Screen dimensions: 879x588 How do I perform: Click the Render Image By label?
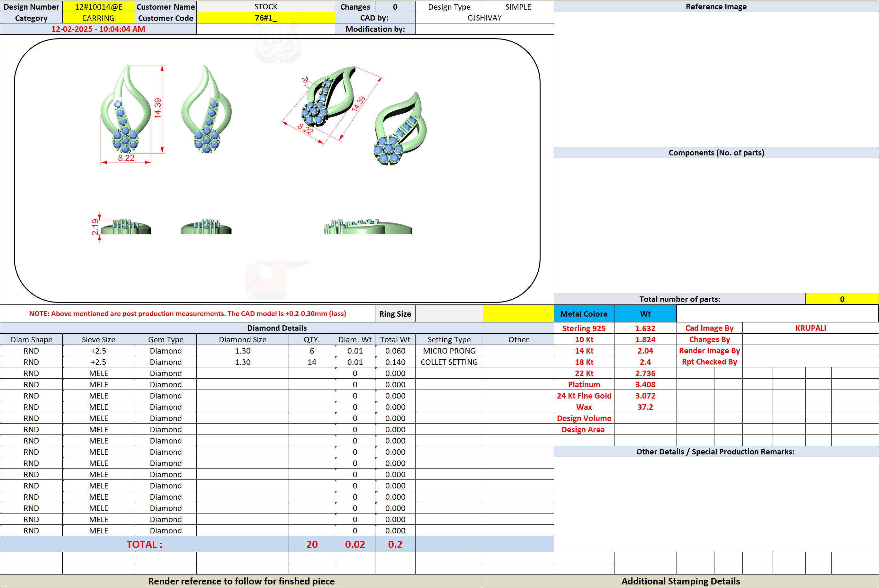point(709,351)
